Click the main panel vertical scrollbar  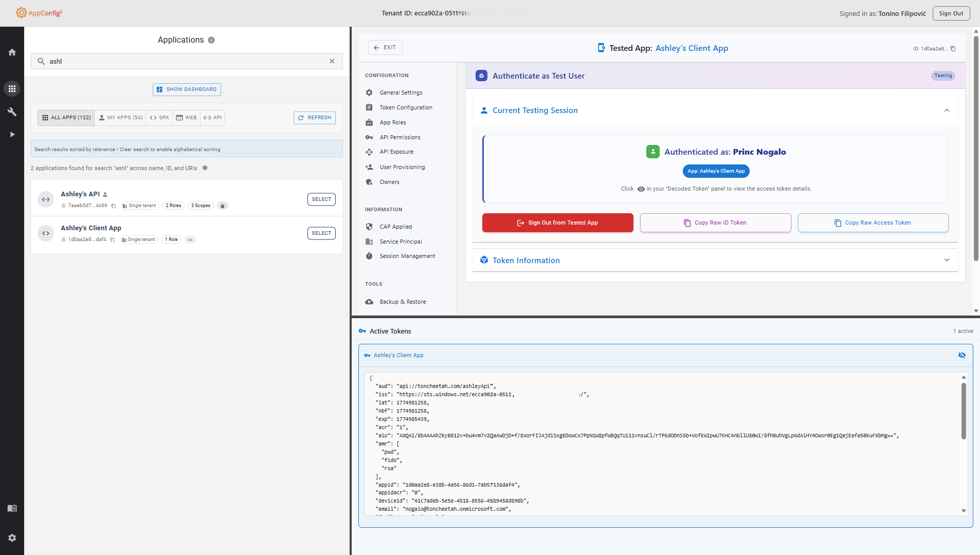[x=976, y=148]
